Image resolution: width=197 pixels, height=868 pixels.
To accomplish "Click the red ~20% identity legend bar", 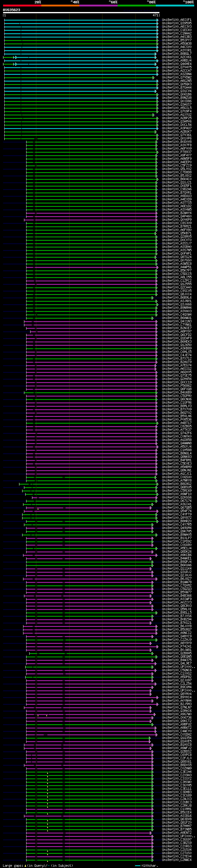I will 22,6.
